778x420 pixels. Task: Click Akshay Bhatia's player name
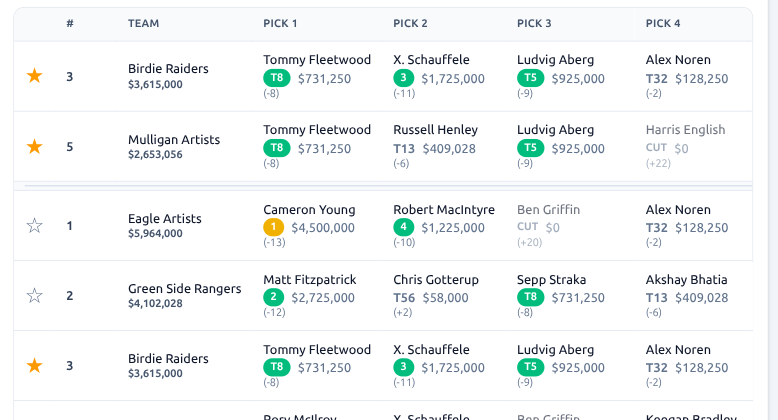click(686, 280)
